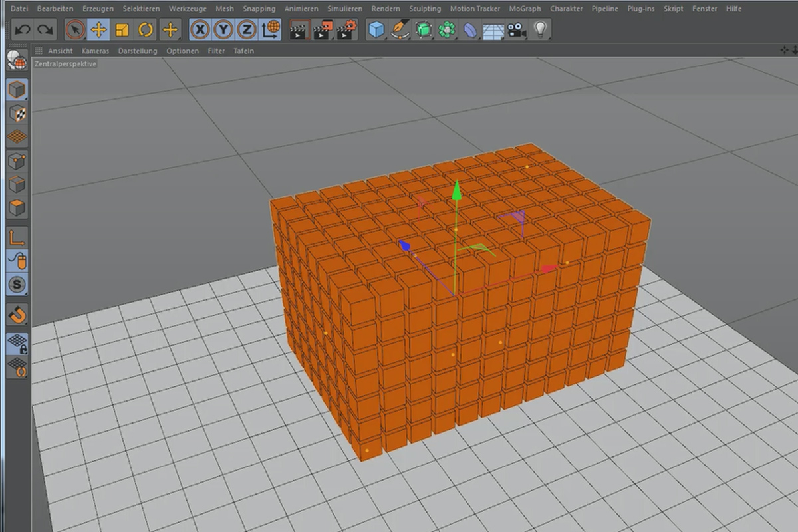
Task: Open the array modeling objects dropdown
Action: tap(447, 29)
